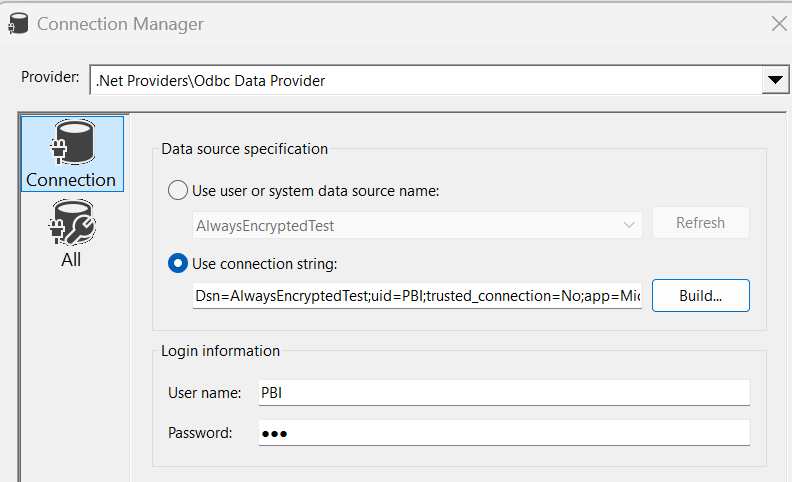Select the Connection page plug icon
The width and height of the screenshot is (792, 482).
click(x=71, y=145)
